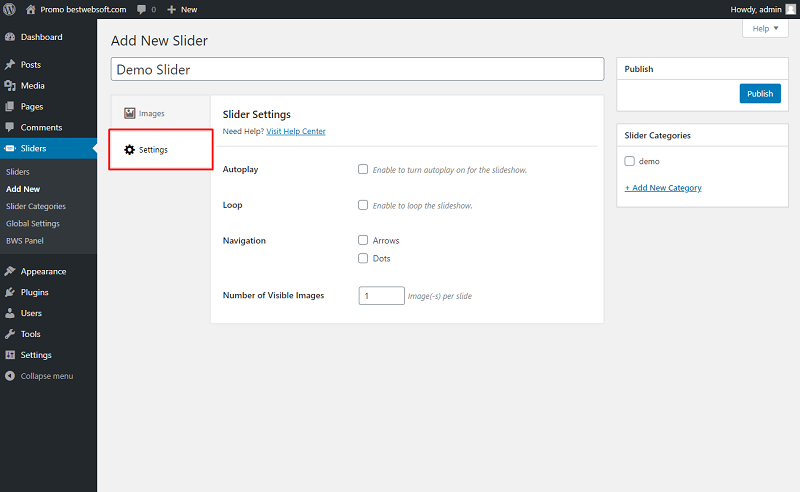Click the gear icon on Settings tab
This screenshot has width=800, height=492.
[130, 150]
